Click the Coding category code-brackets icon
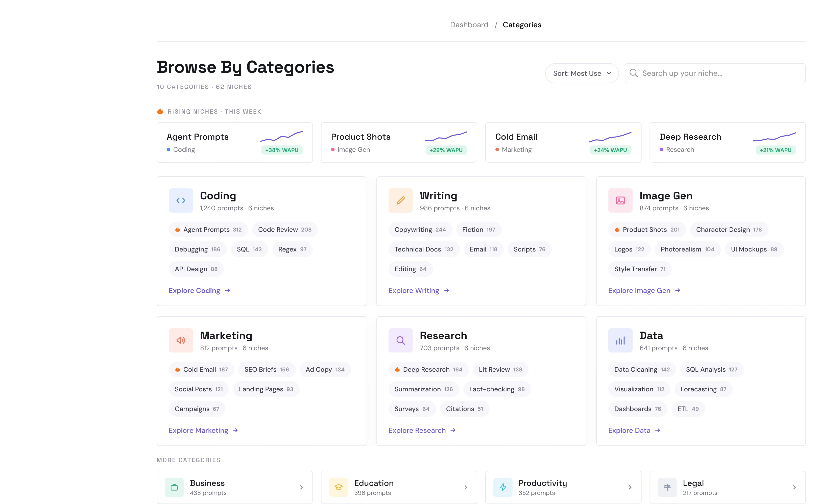 (x=181, y=200)
